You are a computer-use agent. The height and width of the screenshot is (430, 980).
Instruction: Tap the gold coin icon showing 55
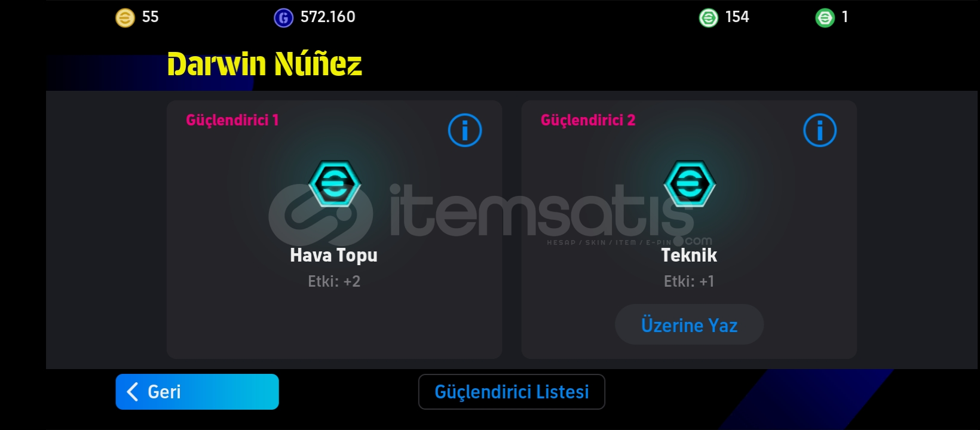125,18
